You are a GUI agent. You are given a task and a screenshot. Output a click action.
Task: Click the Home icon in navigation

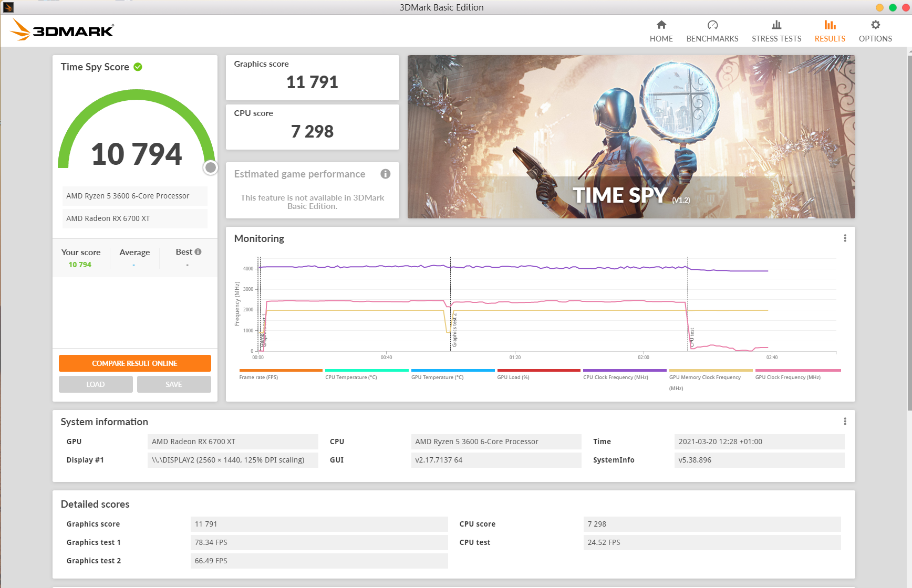point(661,25)
